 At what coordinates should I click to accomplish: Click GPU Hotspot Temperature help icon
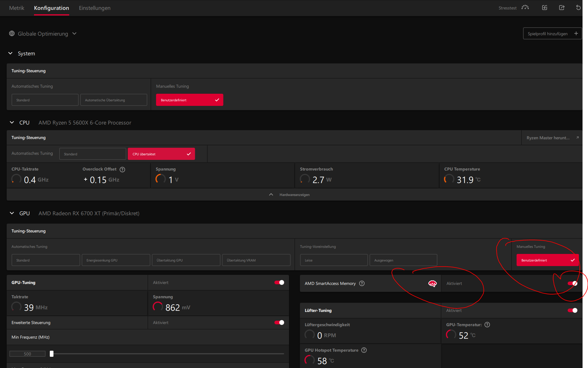click(x=364, y=350)
